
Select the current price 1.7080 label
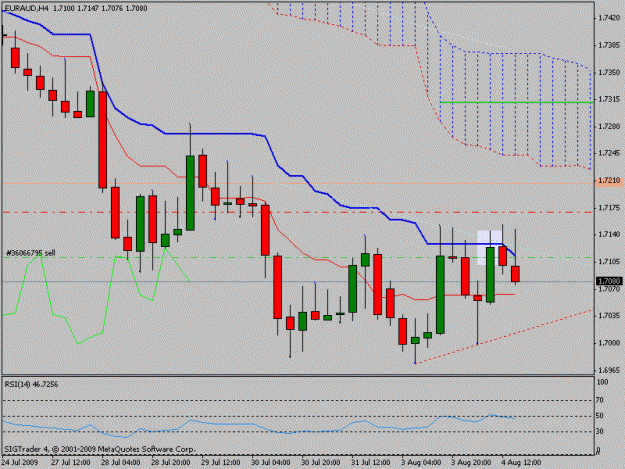(x=609, y=281)
